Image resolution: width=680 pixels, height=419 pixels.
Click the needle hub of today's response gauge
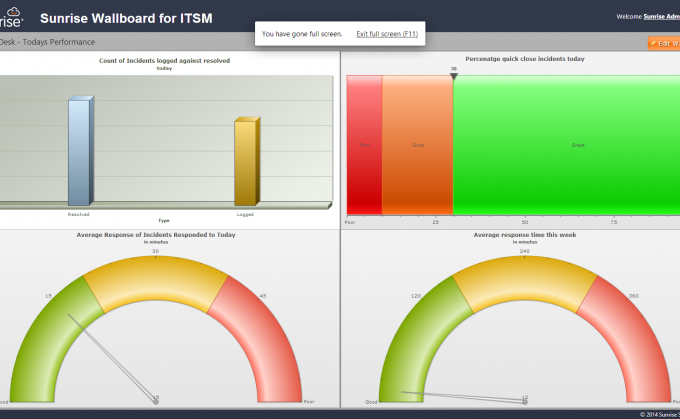156,402
